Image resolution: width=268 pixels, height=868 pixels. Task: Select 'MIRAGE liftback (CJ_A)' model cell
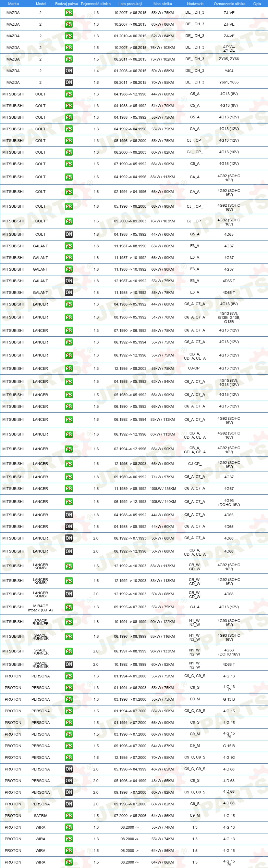click(x=40, y=608)
